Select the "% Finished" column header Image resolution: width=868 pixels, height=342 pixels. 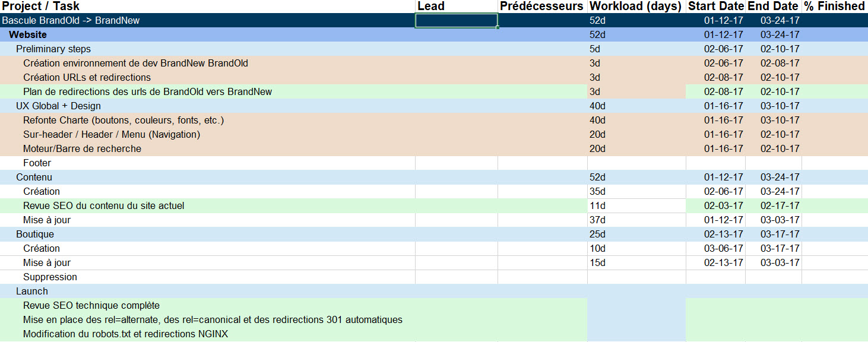click(x=834, y=6)
